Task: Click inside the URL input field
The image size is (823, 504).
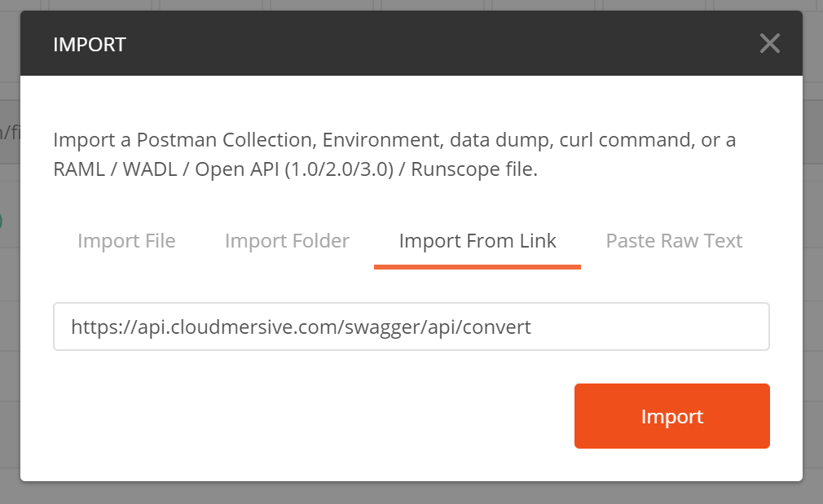Action: tap(411, 326)
